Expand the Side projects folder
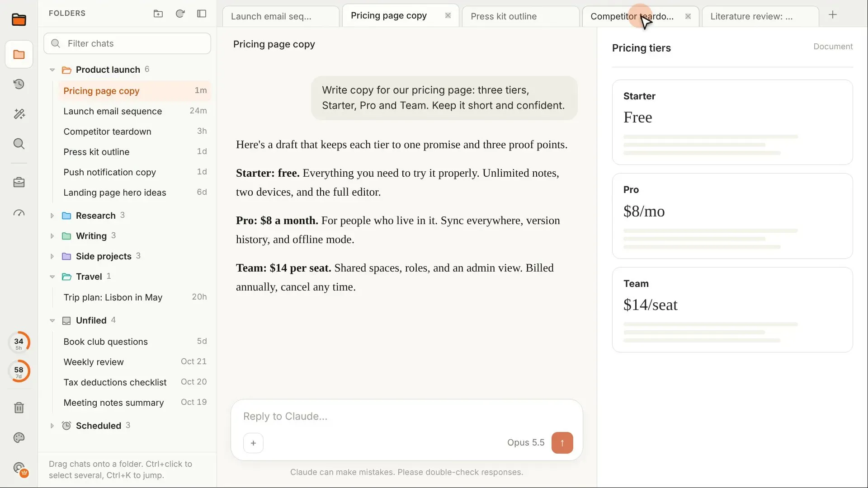 (52, 256)
